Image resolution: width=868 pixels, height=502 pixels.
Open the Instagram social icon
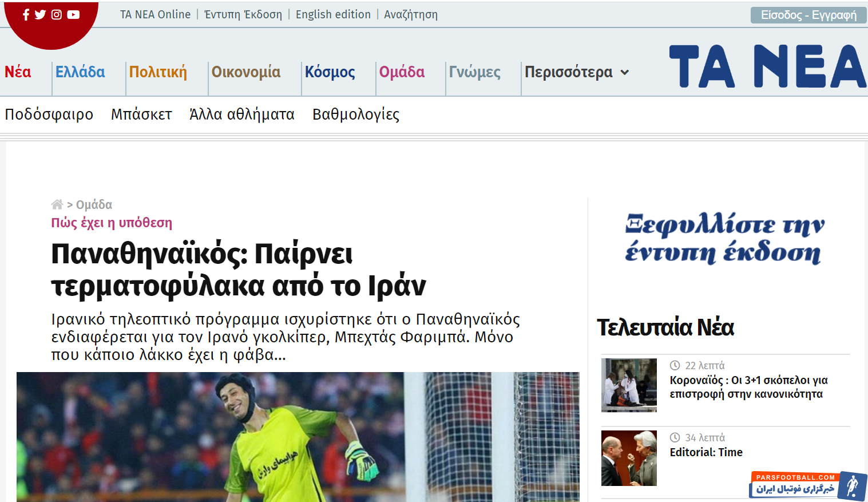57,15
